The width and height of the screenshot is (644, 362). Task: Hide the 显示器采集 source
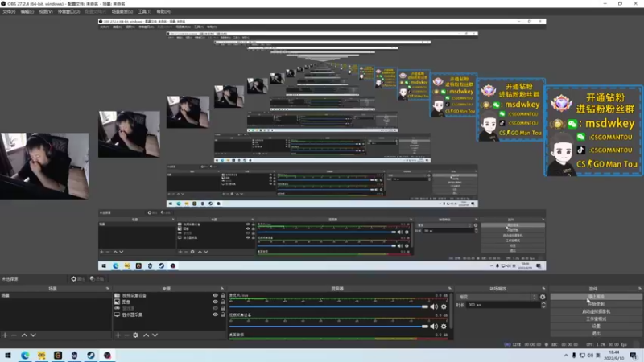215,315
